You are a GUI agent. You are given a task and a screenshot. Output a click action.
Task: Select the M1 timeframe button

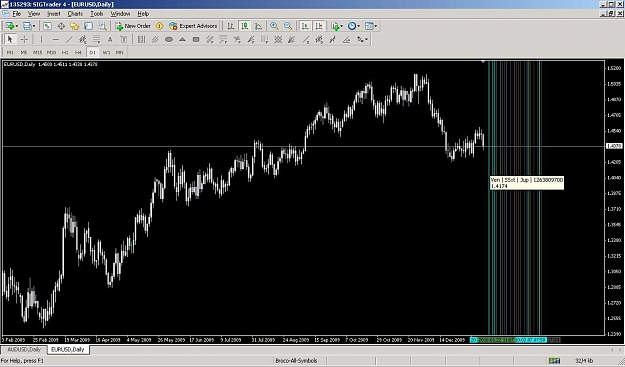[10, 52]
